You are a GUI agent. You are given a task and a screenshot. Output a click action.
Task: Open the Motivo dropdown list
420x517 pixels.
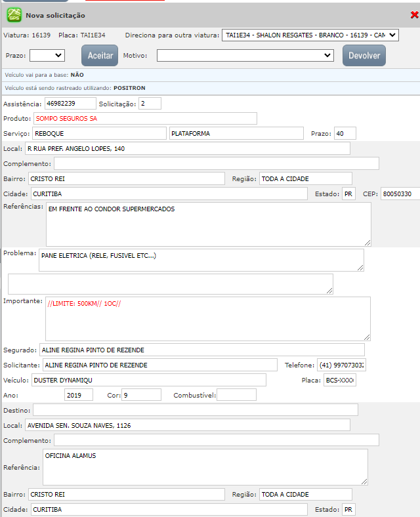click(x=245, y=56)
